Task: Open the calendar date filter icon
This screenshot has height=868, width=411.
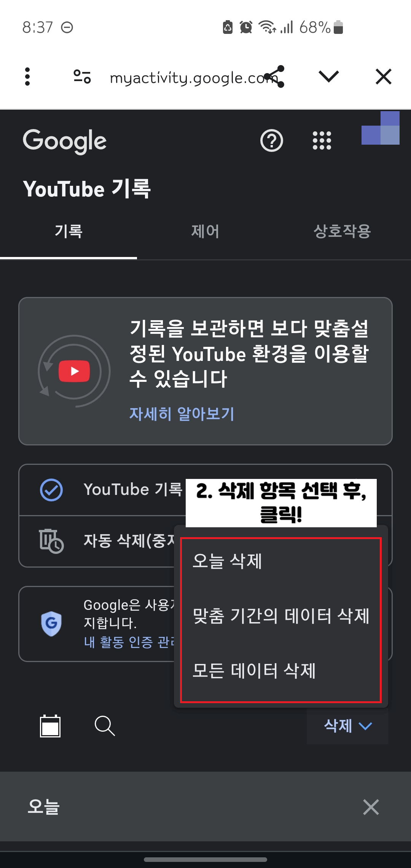Action: pos(50,726)
